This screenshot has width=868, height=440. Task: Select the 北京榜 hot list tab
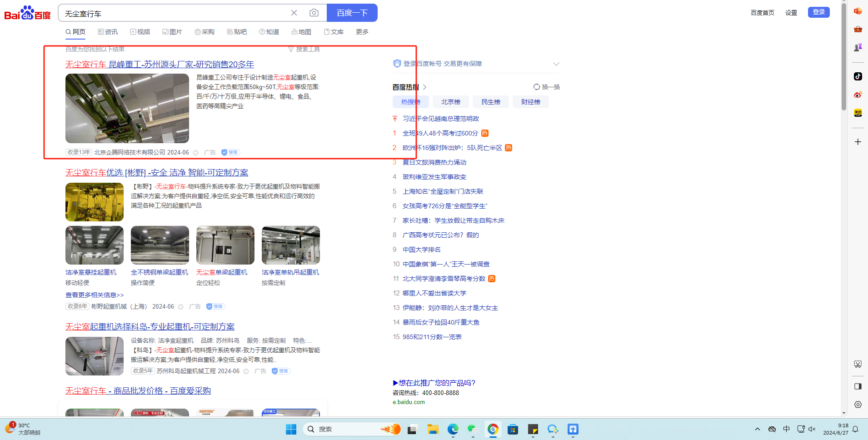(450, 102)
